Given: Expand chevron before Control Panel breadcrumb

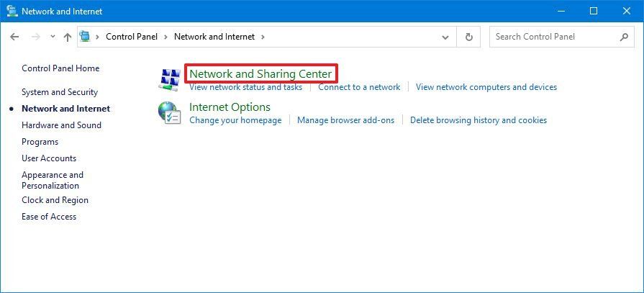Looking at the screenshot, I should point(98,37).
